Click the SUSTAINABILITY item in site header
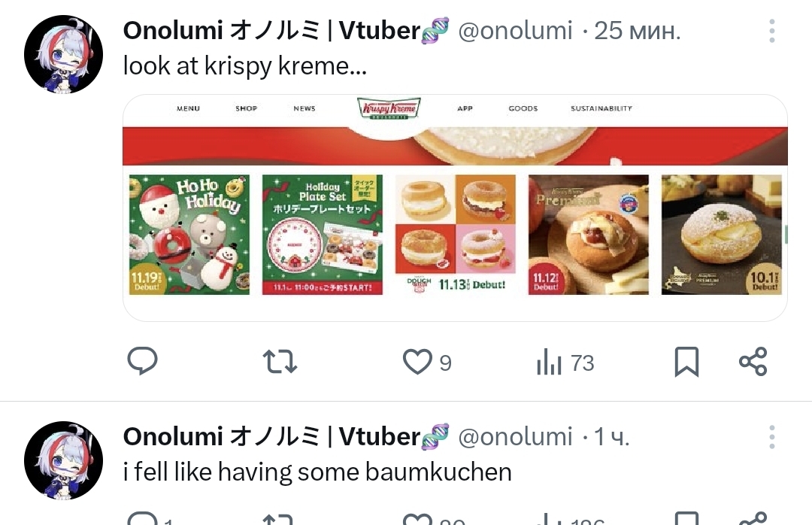This screenshot has width=812, height=525. click(x=601, y=108)
